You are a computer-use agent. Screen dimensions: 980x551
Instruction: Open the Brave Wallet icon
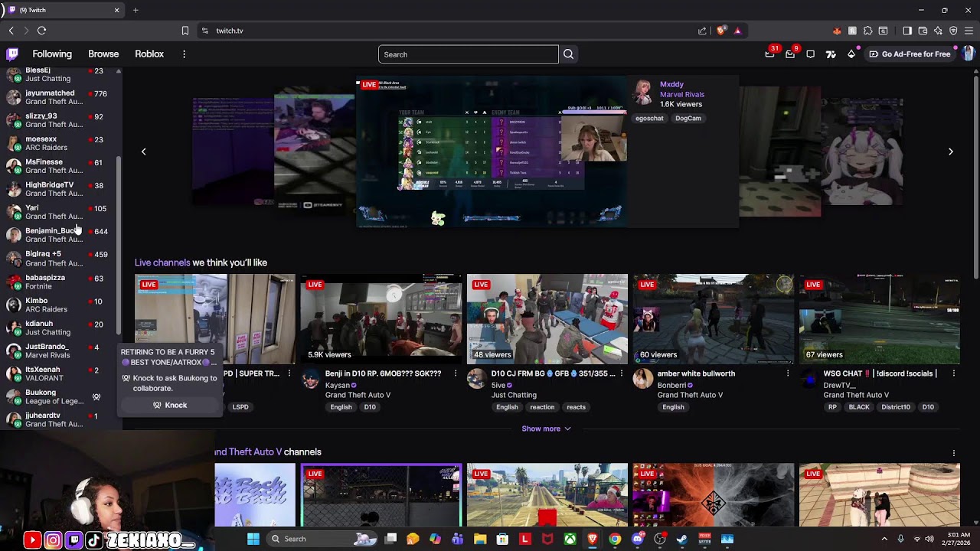(923, 31)
